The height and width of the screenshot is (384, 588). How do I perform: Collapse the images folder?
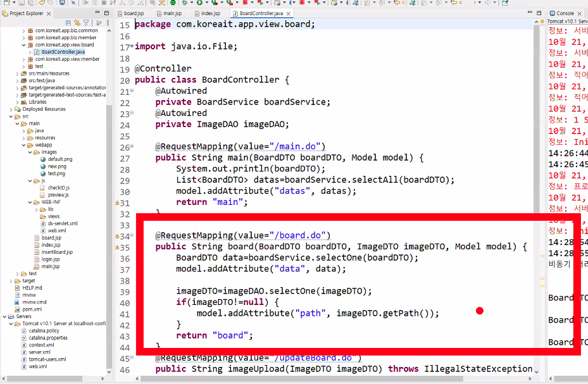pyautogui.click(x=30, y=152)
